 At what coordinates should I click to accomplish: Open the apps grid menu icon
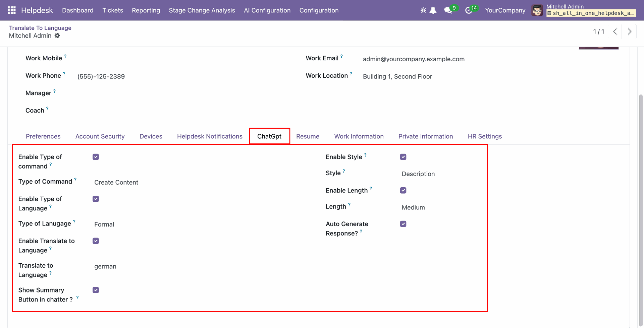click(x=12, y=10)
